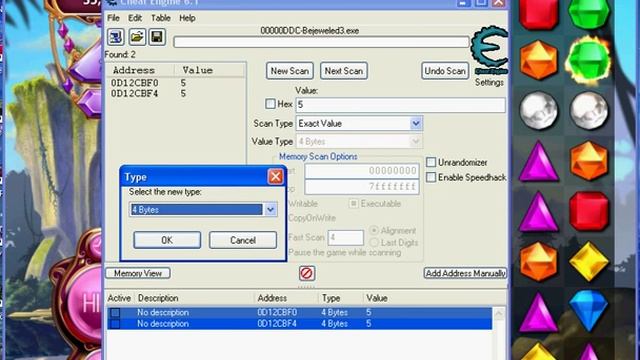Click the stop address 7fffffff field
Image resolution: width=640 pixels, height=360 pixels.
(362, 187)
